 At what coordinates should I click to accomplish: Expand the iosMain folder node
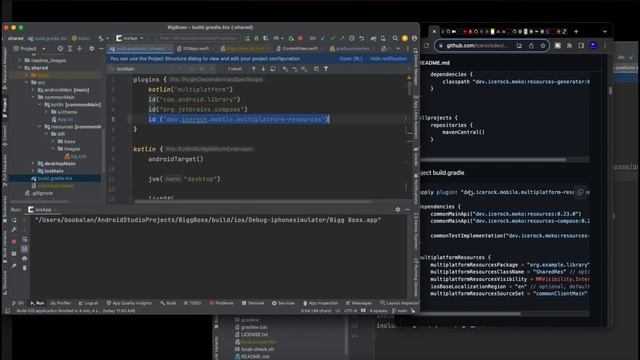(33, 171)
